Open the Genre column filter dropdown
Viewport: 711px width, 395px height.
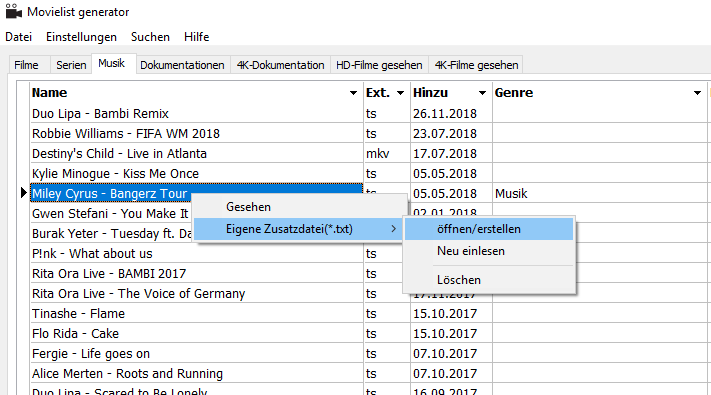(x=697, y=93)
